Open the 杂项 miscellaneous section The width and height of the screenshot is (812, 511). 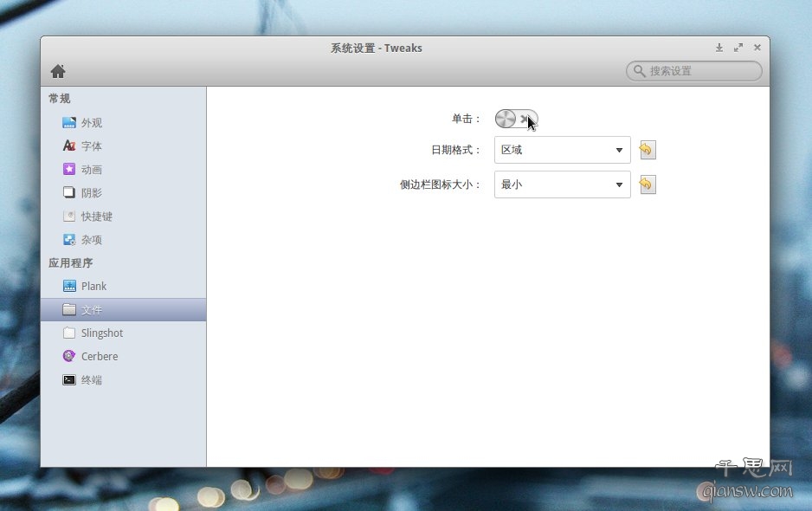point(123,239)
